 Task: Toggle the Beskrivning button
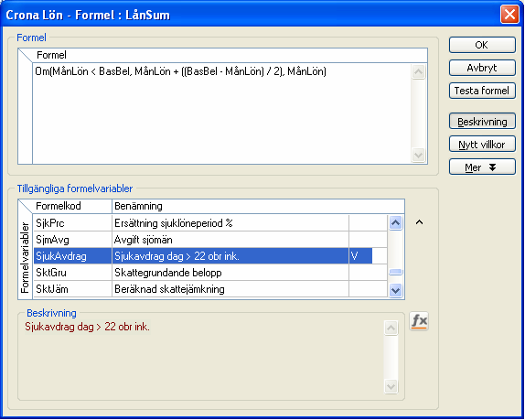[x=482, y=122]
